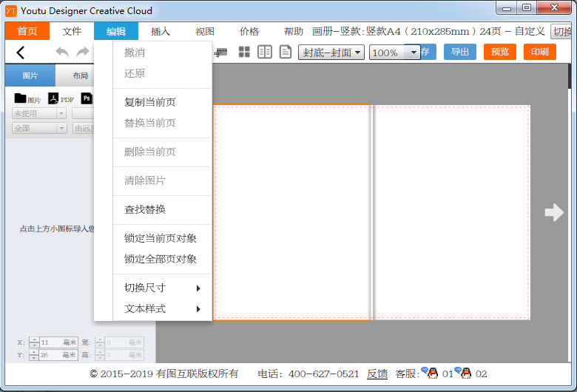Open the 100% zoom dropdown

pos(394,53)
